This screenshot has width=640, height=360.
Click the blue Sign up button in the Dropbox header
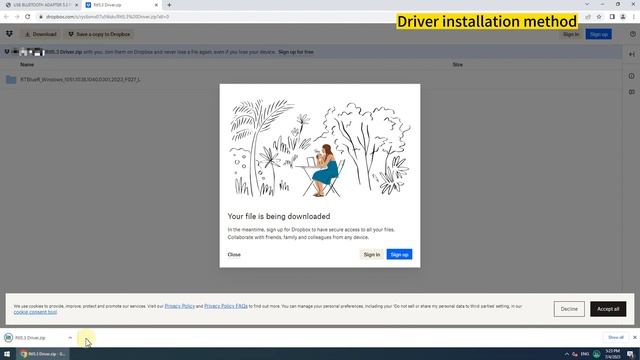pyautogui.click(x=598, y=34)
